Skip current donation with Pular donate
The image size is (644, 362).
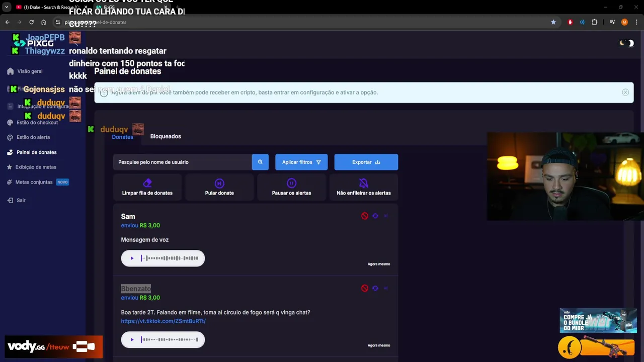point(219,187)
